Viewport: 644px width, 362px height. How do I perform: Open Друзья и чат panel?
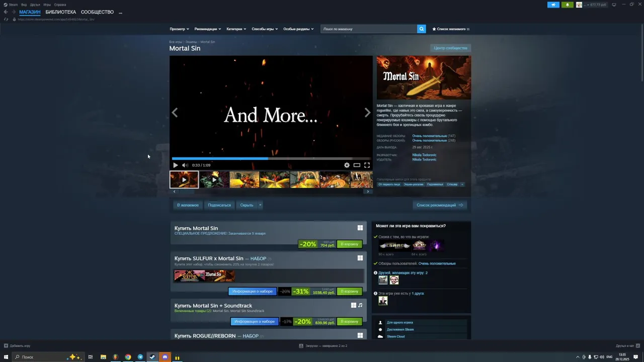coord(627,346)
